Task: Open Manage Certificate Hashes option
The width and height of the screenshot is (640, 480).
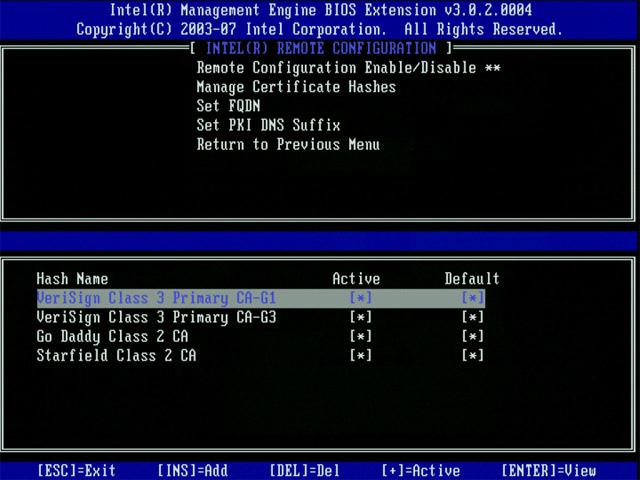Action: tap(296, 87)
